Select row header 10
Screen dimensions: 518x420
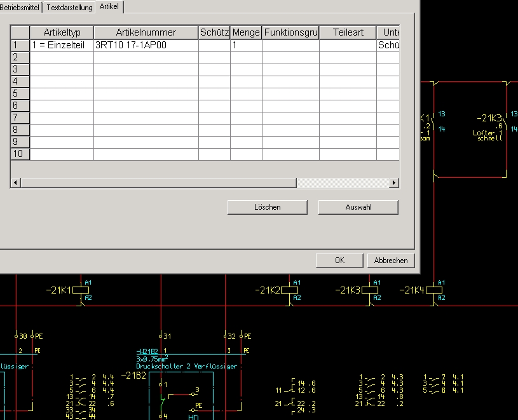point(20,154)
